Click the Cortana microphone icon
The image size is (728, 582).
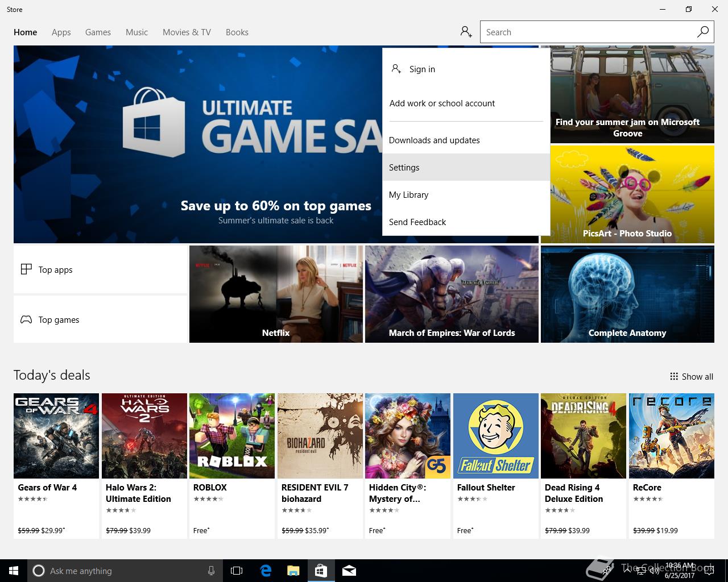click(211, 571)
